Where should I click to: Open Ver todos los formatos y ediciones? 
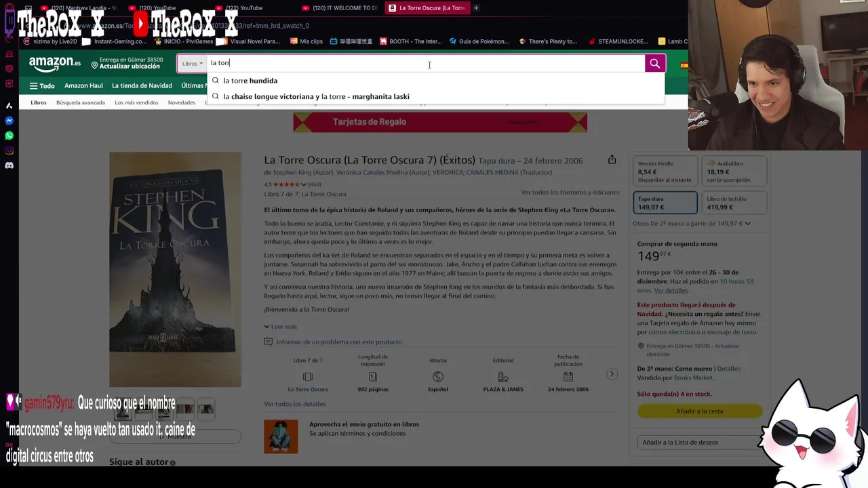point(570,192)
